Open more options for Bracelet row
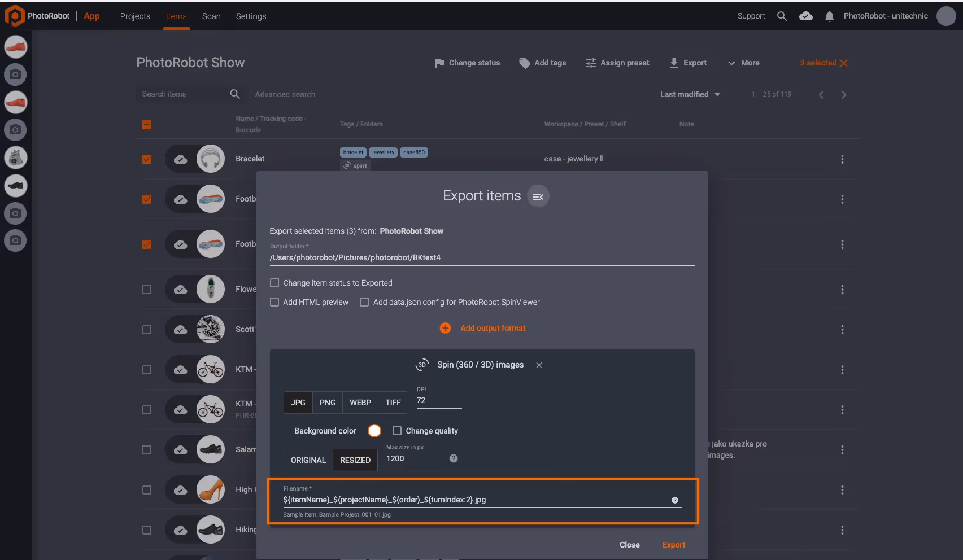 coord(842,159)
